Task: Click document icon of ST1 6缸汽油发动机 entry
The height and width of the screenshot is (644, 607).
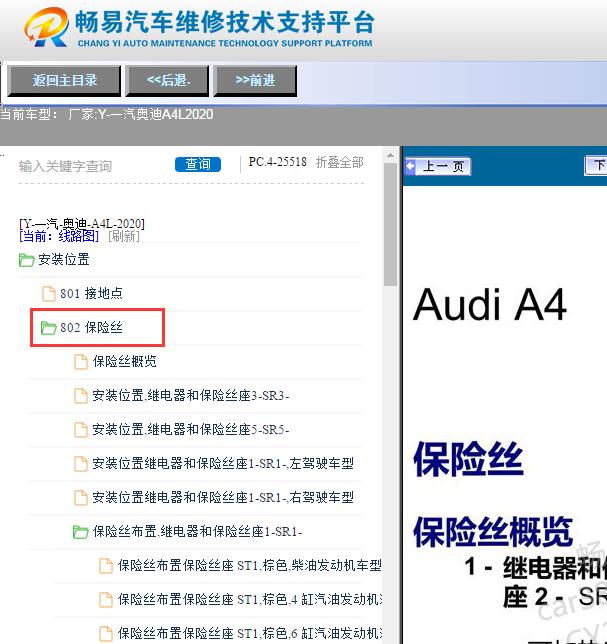Action: [106, 635]
